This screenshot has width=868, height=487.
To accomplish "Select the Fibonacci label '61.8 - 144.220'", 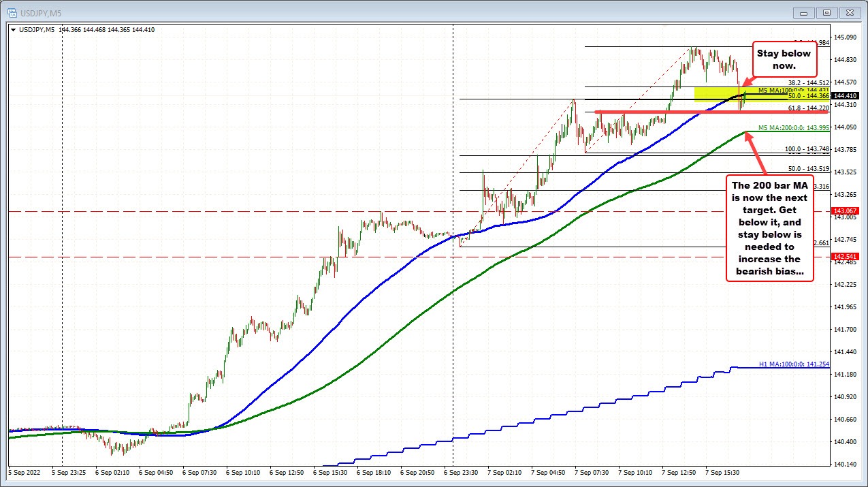I will click(807, 108).
